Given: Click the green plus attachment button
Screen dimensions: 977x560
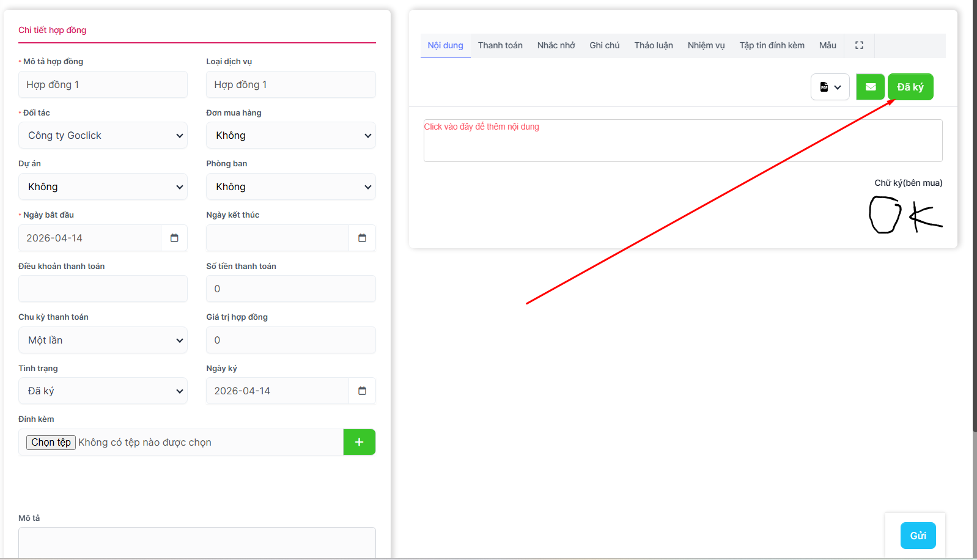Looking at the screenshot, I should 359,442.
